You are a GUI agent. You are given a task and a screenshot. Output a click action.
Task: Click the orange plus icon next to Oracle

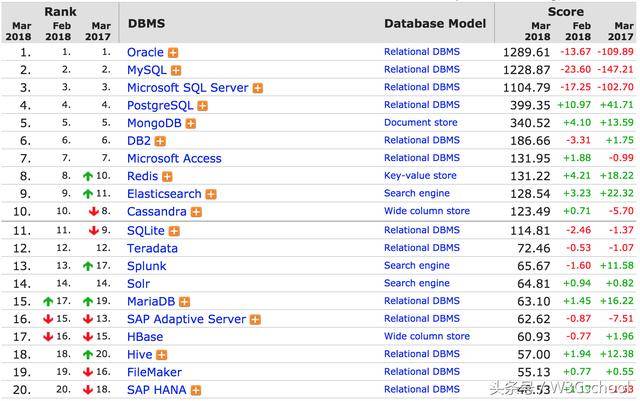coord(173,52)
